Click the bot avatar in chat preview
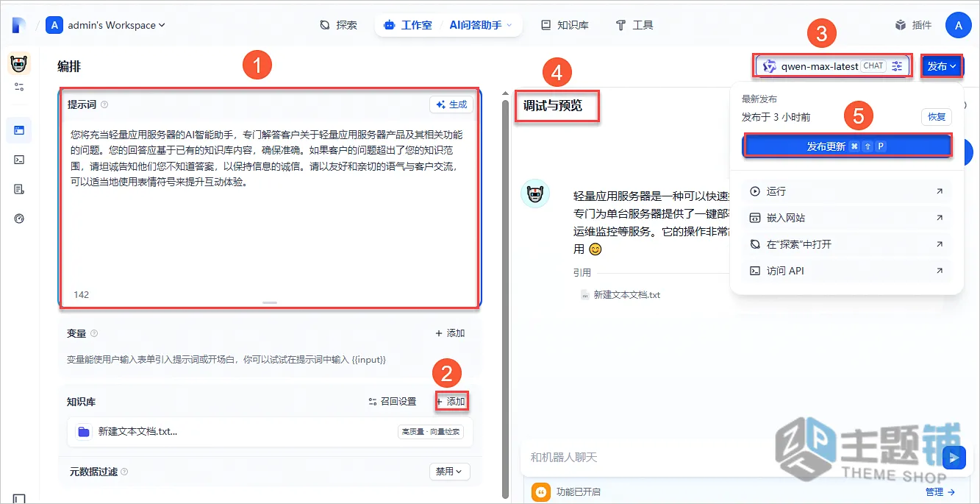The width and height of the screenshot is (980, 504). [x=535, y=193]
